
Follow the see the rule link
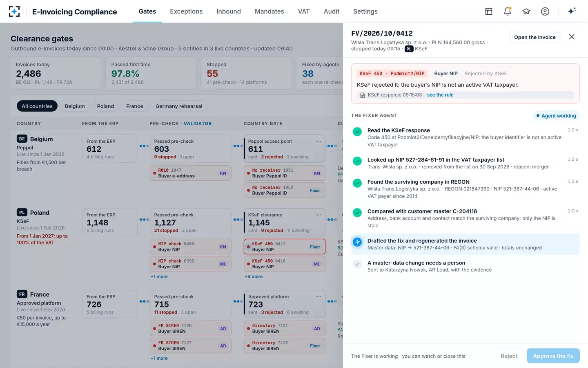tap(440, 95)
